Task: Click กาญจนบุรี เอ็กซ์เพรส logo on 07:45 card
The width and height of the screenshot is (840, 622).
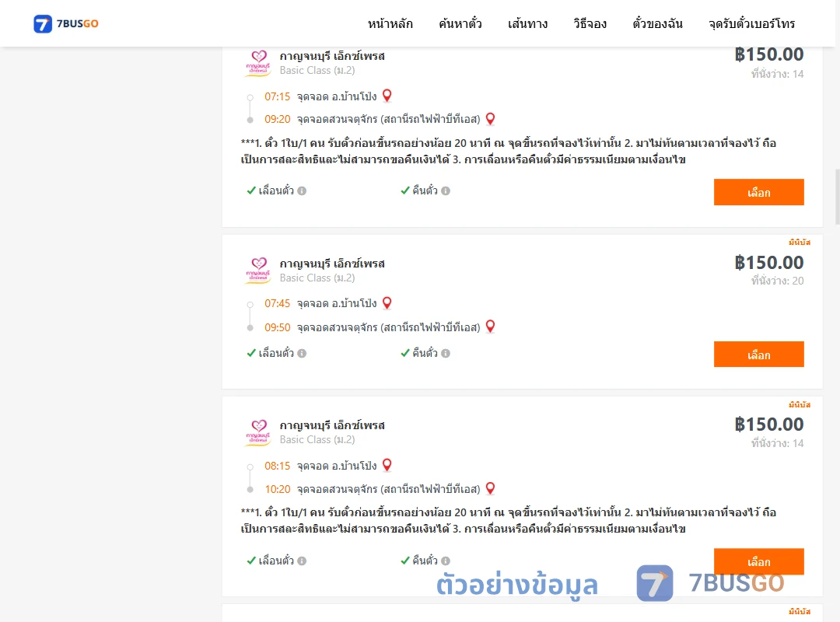Action: [258, 271]
